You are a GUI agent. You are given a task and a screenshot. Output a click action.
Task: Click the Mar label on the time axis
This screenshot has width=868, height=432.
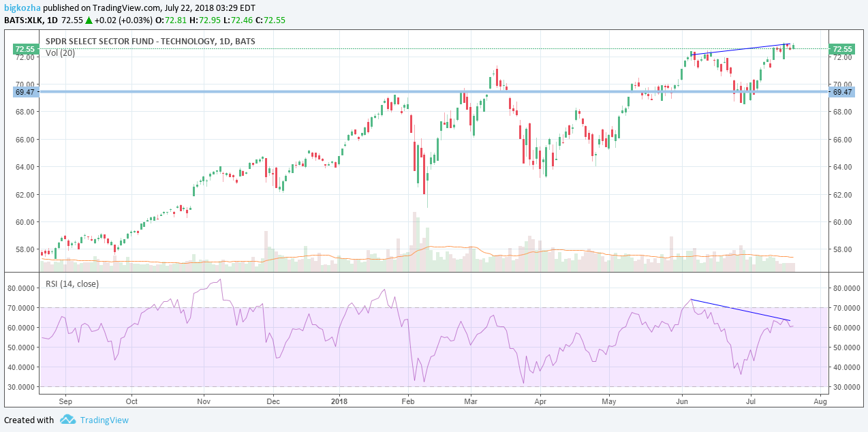pyautogui.click(x=471, y=402)
